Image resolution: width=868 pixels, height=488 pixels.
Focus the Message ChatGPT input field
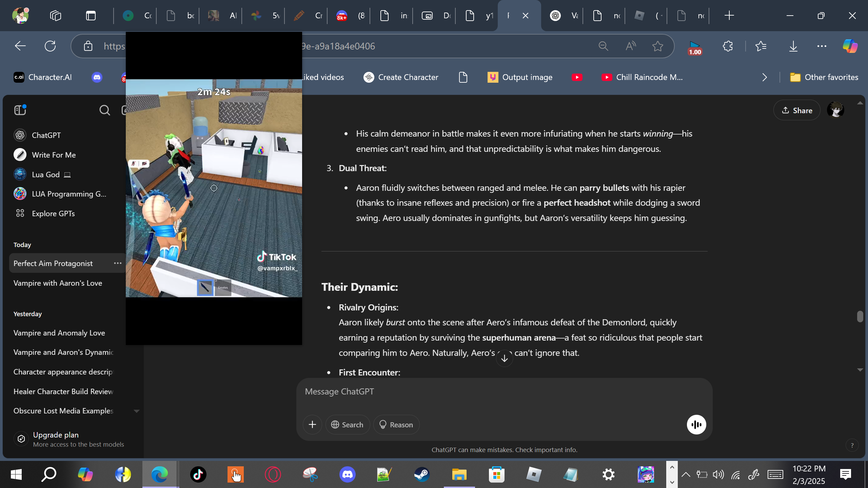[x=504, y=392]
